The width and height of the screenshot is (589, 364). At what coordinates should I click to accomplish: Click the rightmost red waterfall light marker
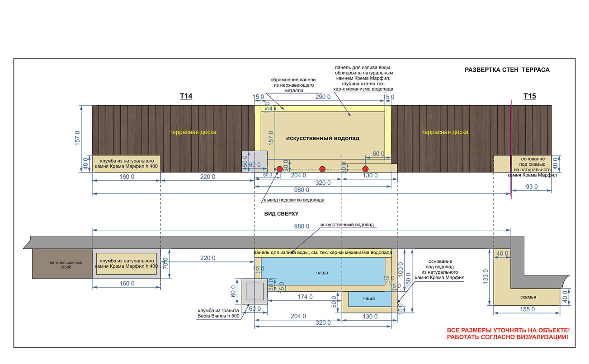(x=365, y=169)
